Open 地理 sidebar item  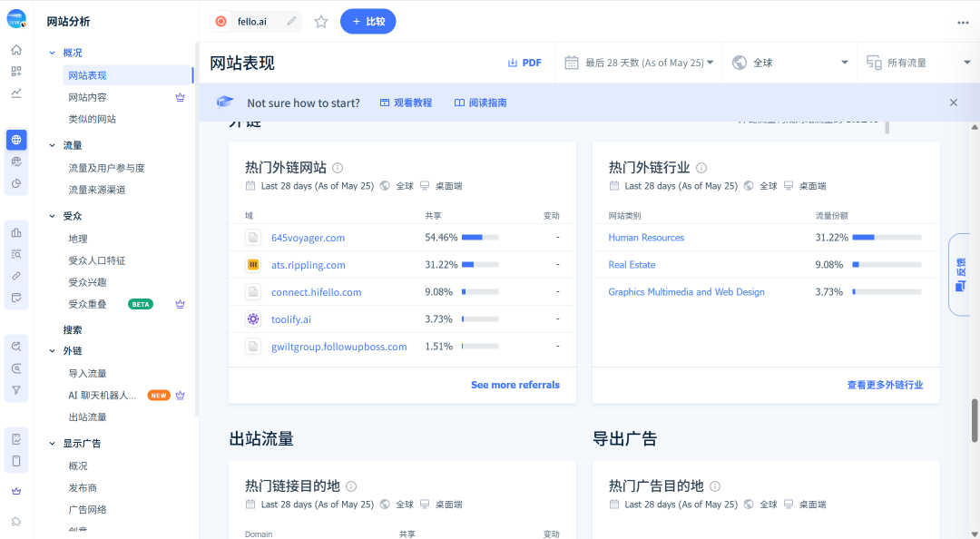tap(78, 239)
